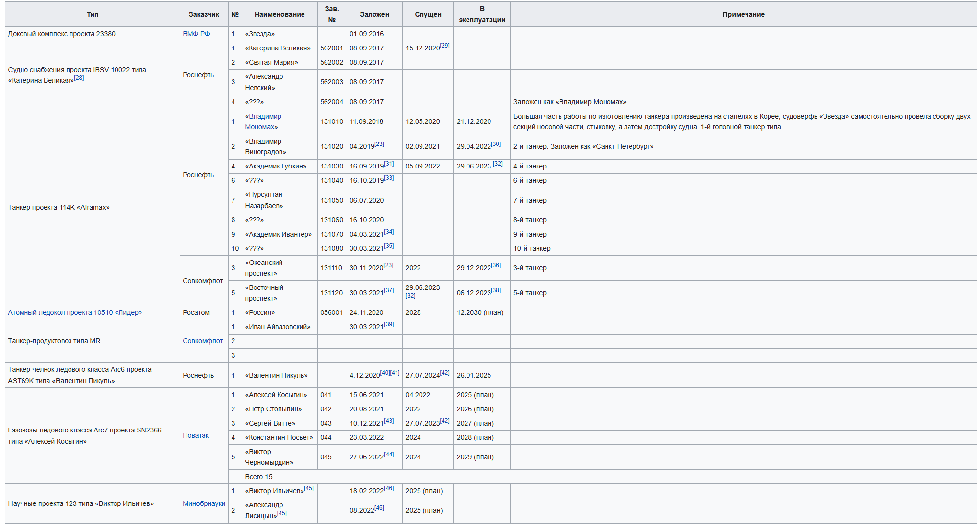Open reference [31] beside 16.09.2019
The width and height of the screenshot is (980, 527).
click(389, 164)
